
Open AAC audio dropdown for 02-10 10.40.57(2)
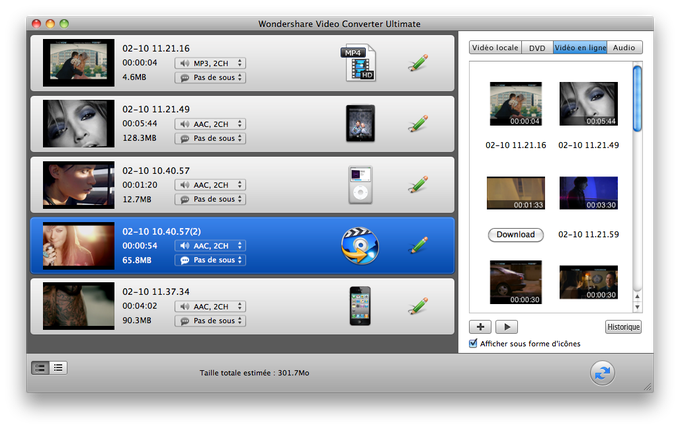click(x=210, y=246)
